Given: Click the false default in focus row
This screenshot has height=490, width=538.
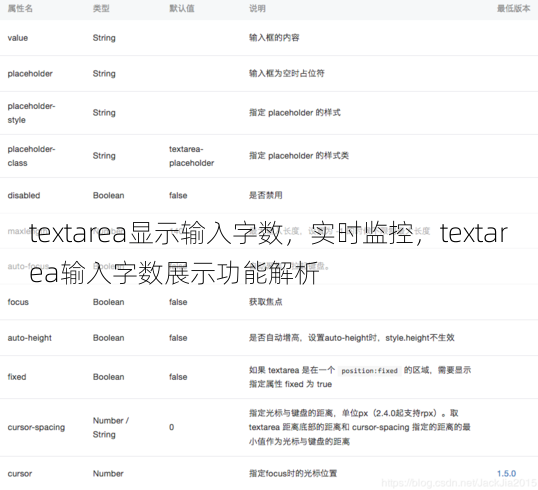Looking at the screenshot, I should click(178, 302).
